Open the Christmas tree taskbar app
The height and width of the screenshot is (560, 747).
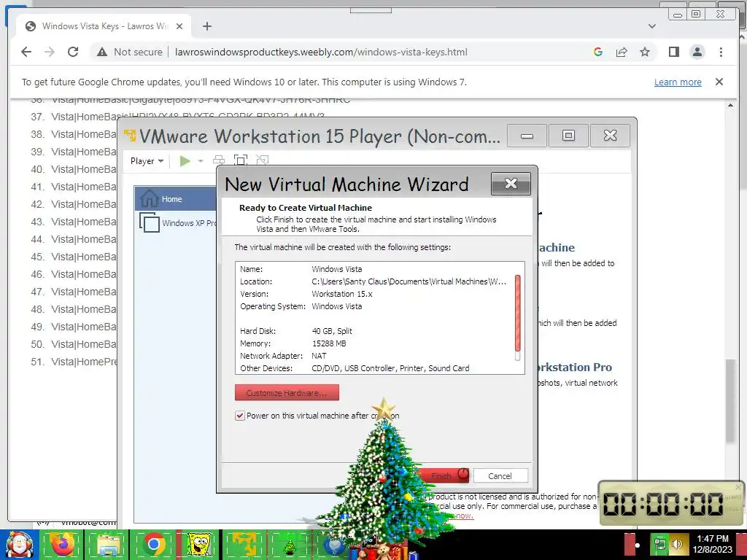tap(289, 545)
